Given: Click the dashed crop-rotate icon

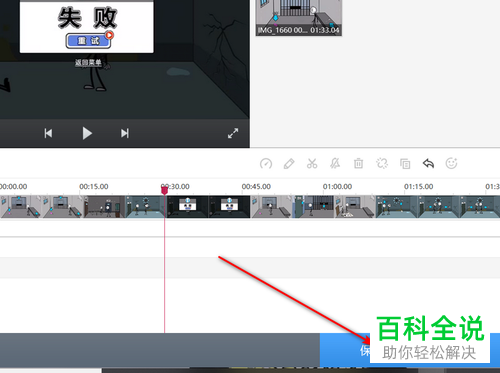Looking at the screenshot, I should [x=382, y=164].
